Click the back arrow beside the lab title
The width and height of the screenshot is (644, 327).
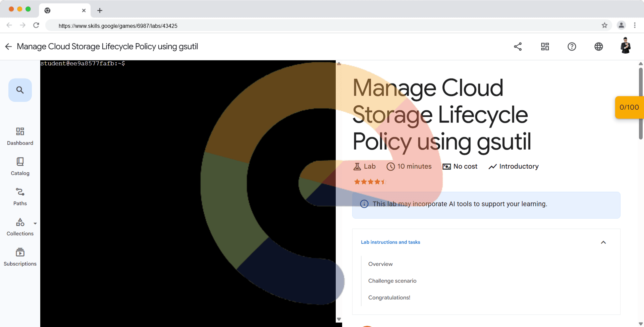pos(9,47)
